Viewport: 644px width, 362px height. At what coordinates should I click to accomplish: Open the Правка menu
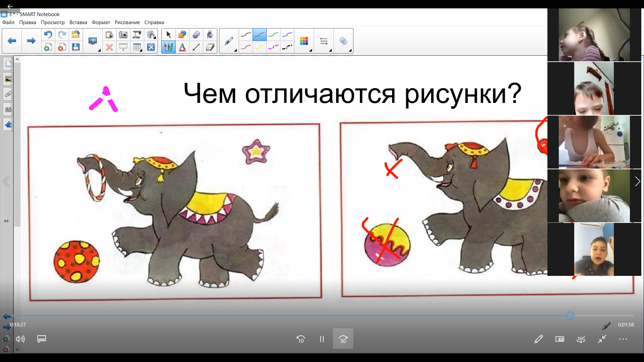coord(28,22)
